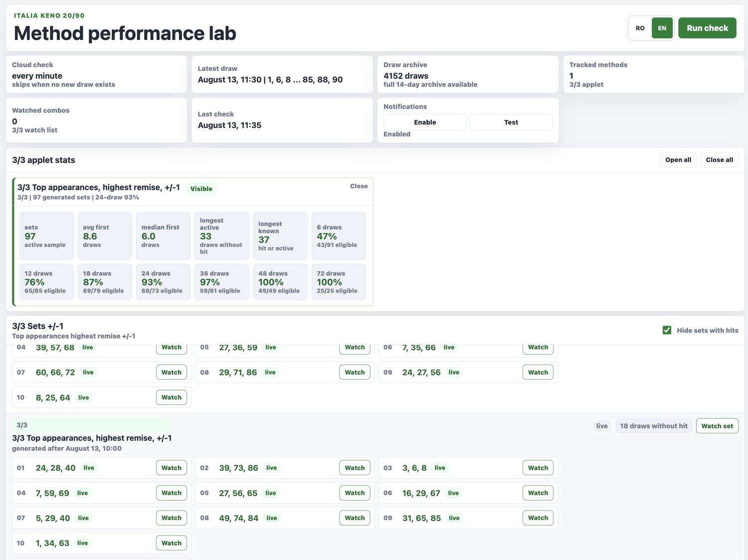Watch combo 24, 28, 40

(172, 468)
